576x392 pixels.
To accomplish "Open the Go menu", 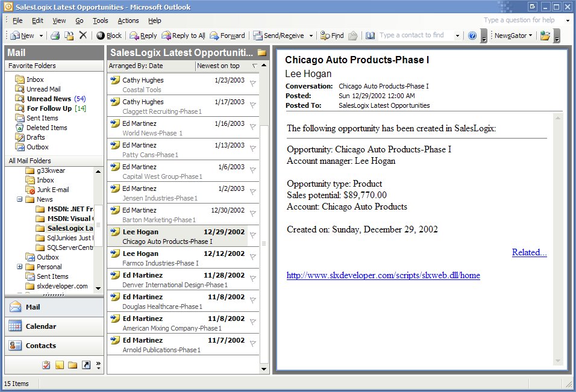I will (80, 20).
